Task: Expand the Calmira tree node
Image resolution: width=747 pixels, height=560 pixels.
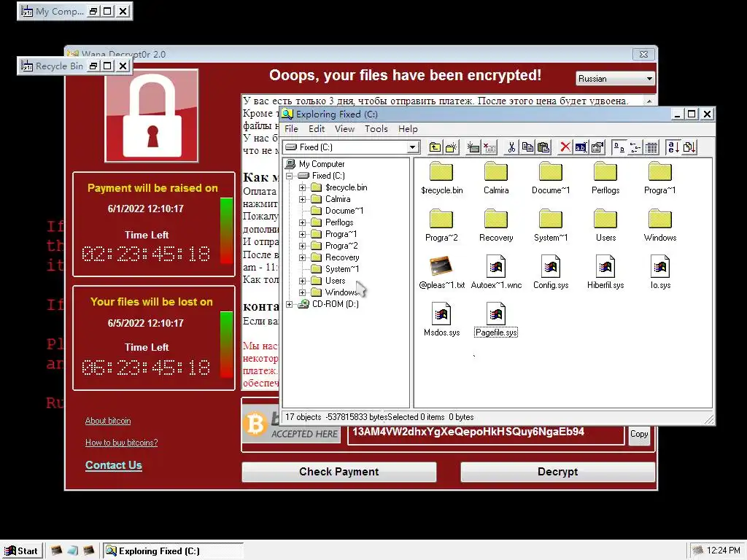Action: pos(302,199)
